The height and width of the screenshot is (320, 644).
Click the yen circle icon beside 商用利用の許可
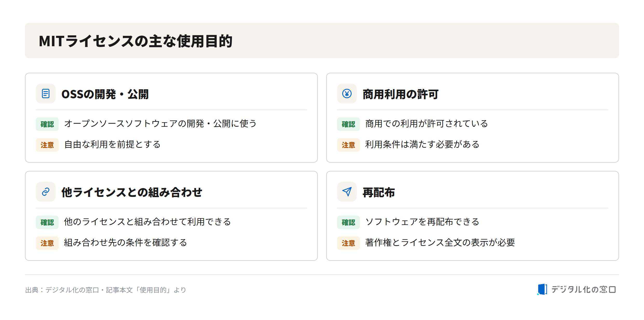click(x=347, y=94)
